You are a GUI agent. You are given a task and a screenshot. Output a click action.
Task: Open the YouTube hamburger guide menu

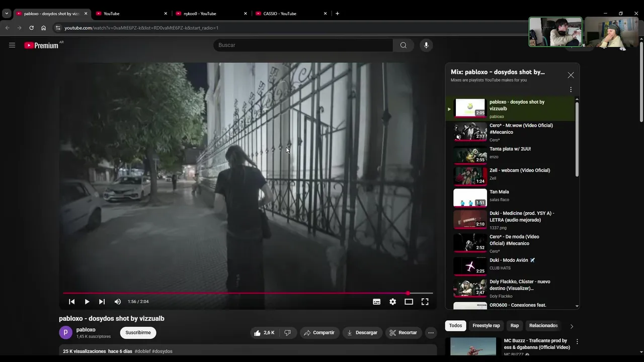tap(12, 45)
